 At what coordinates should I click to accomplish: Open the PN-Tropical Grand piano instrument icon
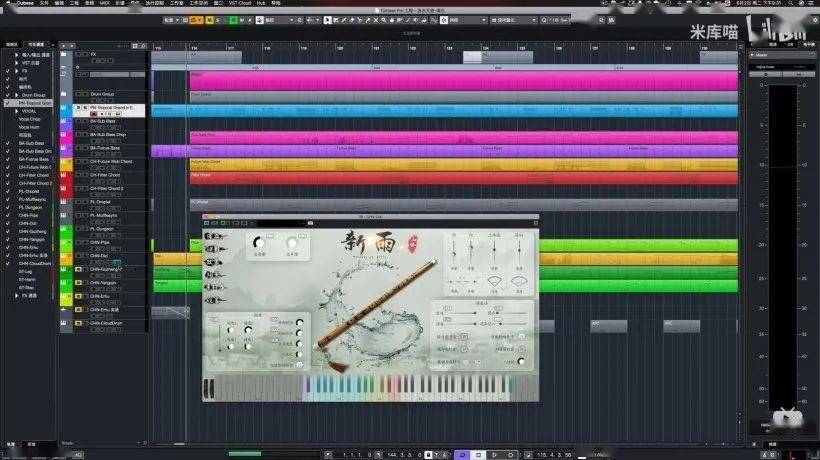63,108
